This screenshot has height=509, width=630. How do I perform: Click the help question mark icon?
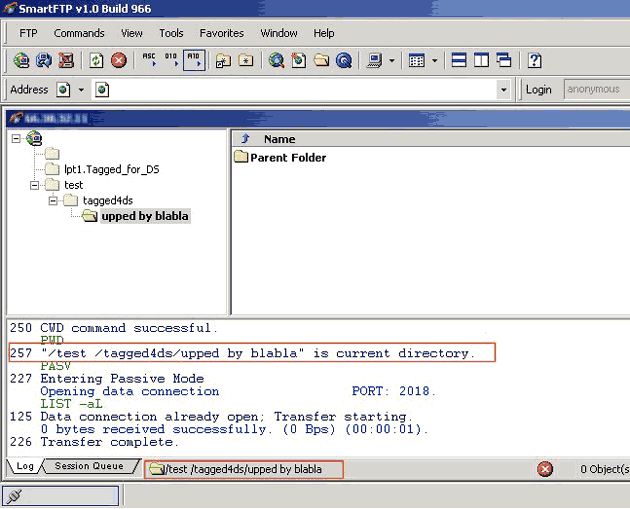[x=535, y=61]
